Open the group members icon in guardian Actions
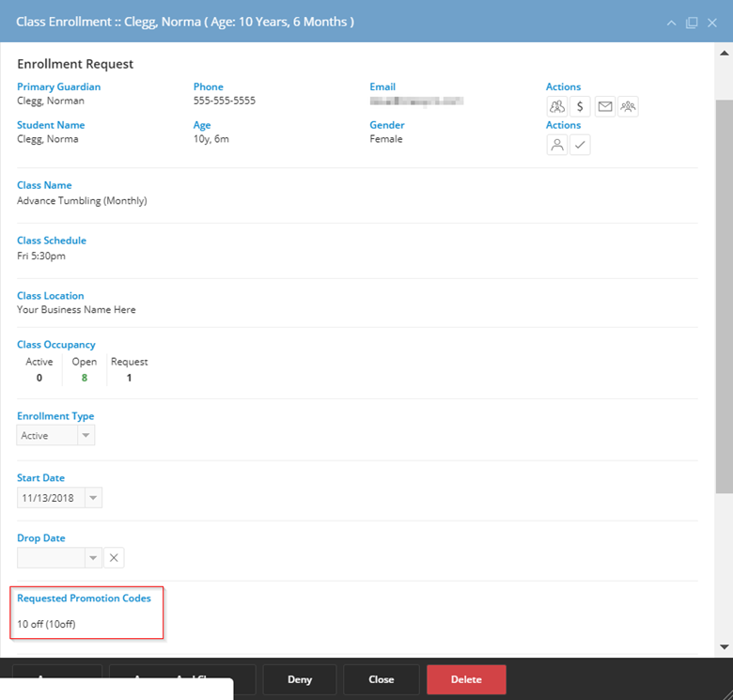Screen dimensions: 733x700 (x=628, y=106)
